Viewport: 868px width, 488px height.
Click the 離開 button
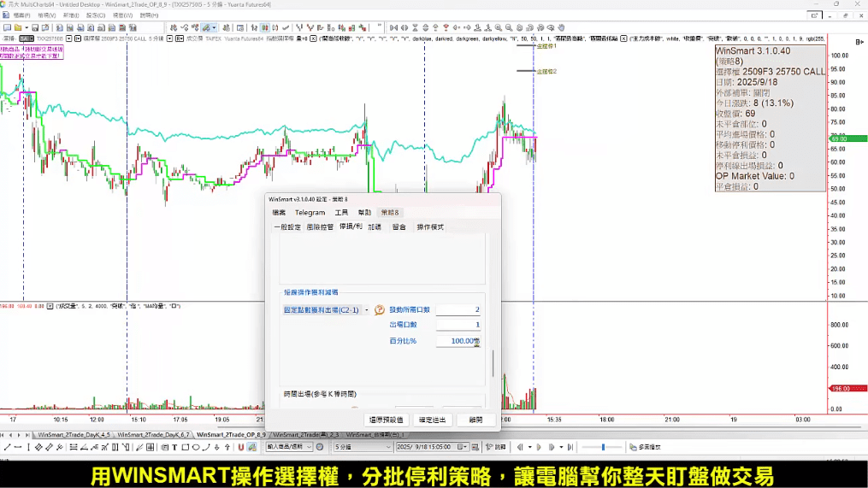475,420
